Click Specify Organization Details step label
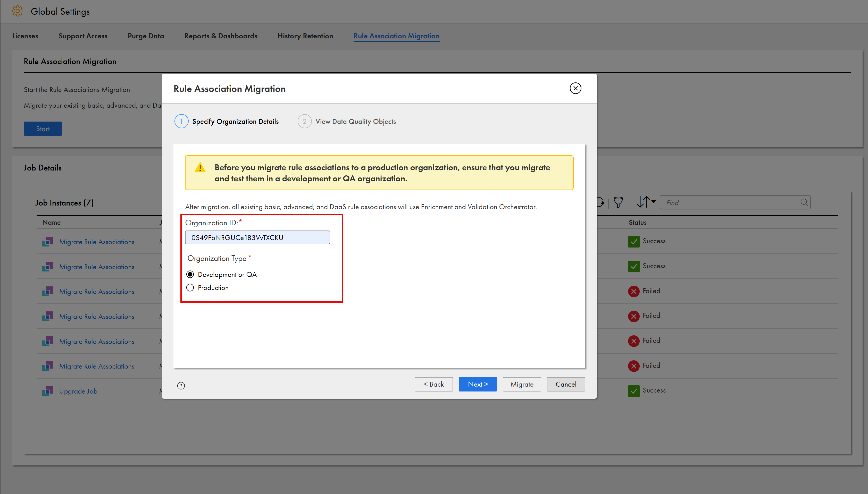Image resolution: width=868 pixels, height=494 pixels. point(235,122)
